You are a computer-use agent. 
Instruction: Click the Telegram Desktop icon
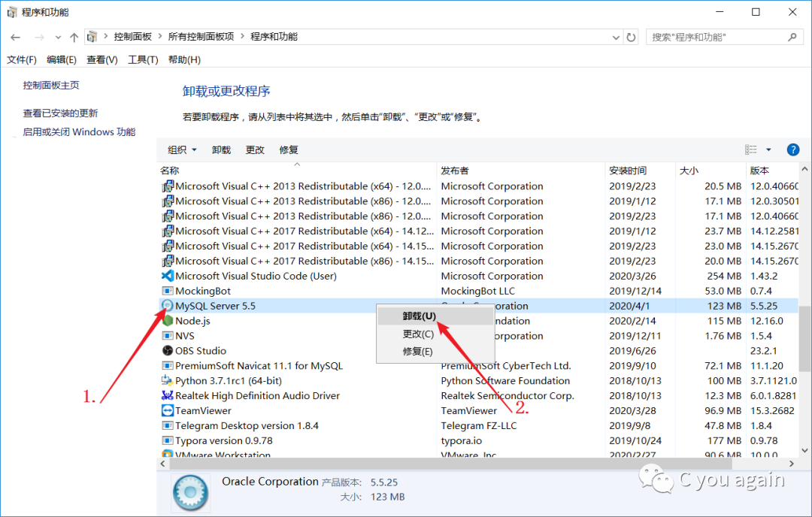click(x=167, y=426)
